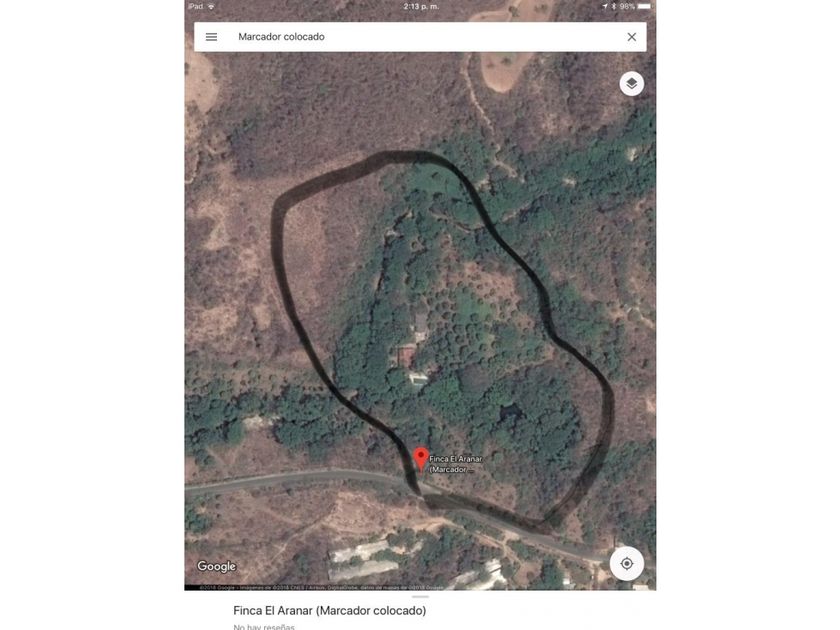
Task: Open 'Finca El Aranar (Marcador colocado)' place title
Action: coord(329,611)
